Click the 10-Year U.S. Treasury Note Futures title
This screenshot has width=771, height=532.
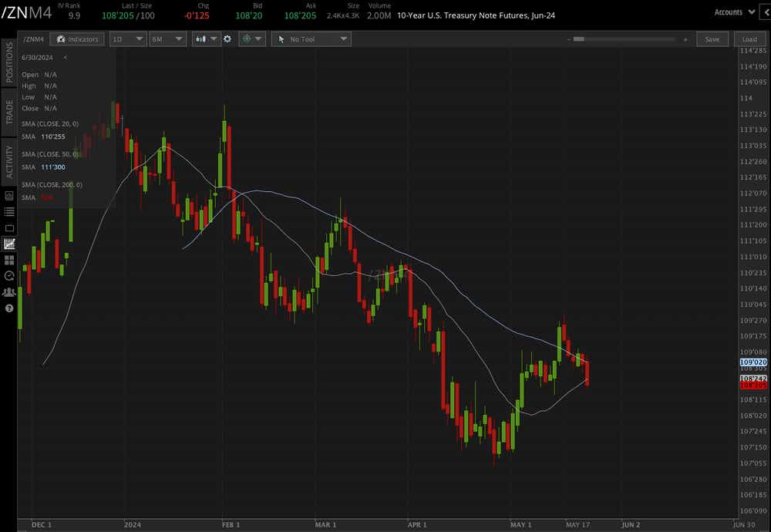[x=476, y=15]
